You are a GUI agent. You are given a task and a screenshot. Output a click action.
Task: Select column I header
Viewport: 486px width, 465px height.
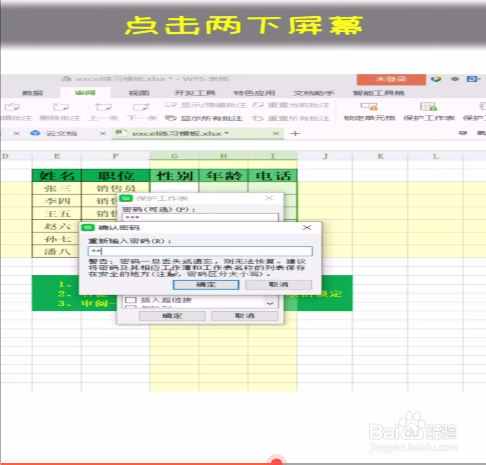[x=273, y=156]
